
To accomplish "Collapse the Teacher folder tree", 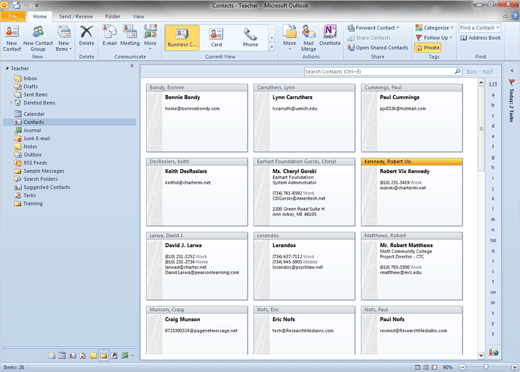I will pos(7,68).
